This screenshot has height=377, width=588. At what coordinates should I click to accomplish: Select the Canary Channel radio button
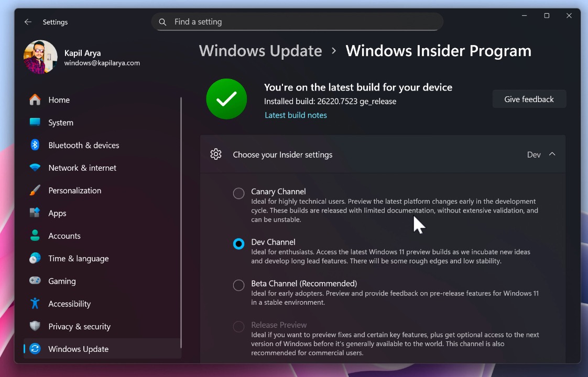(238, 193)
